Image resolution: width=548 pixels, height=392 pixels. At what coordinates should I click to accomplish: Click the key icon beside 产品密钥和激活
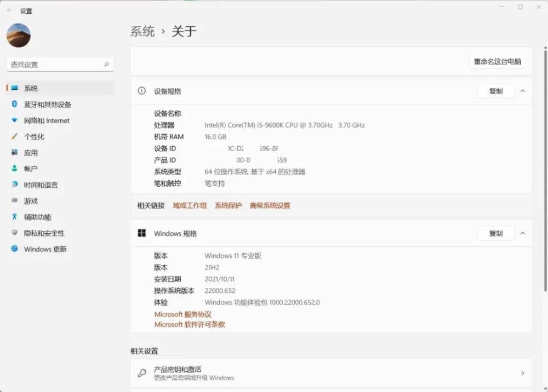tap(142, 373)
